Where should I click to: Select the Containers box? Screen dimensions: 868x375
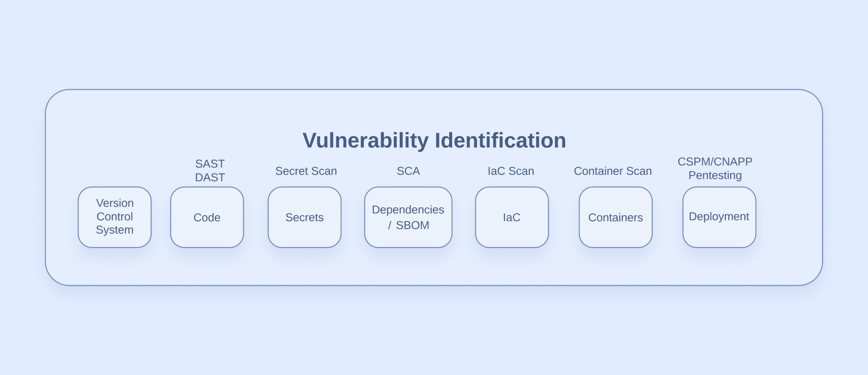tap(615, 217)
